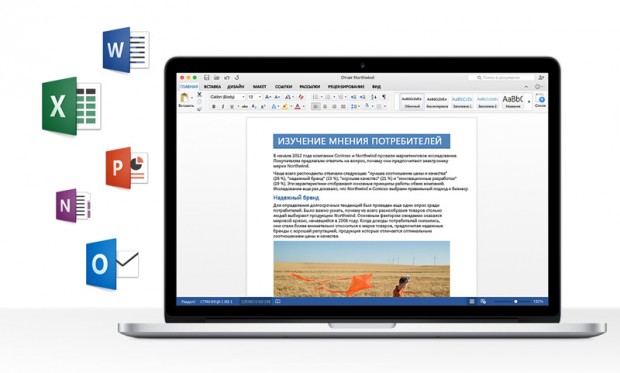The image size is (620, 373).
Task: Open the Excel app icon
Action: 71,106
